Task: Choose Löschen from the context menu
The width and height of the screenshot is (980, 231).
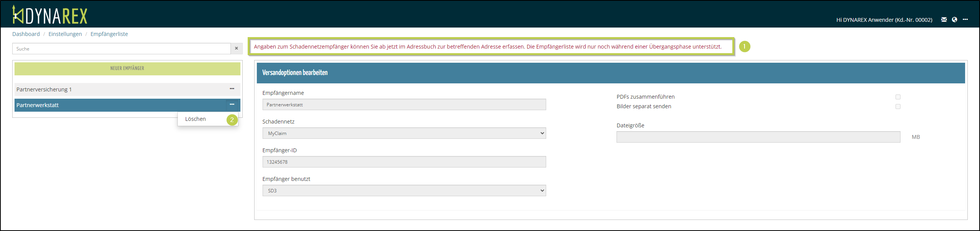Action: coord(196,119)
